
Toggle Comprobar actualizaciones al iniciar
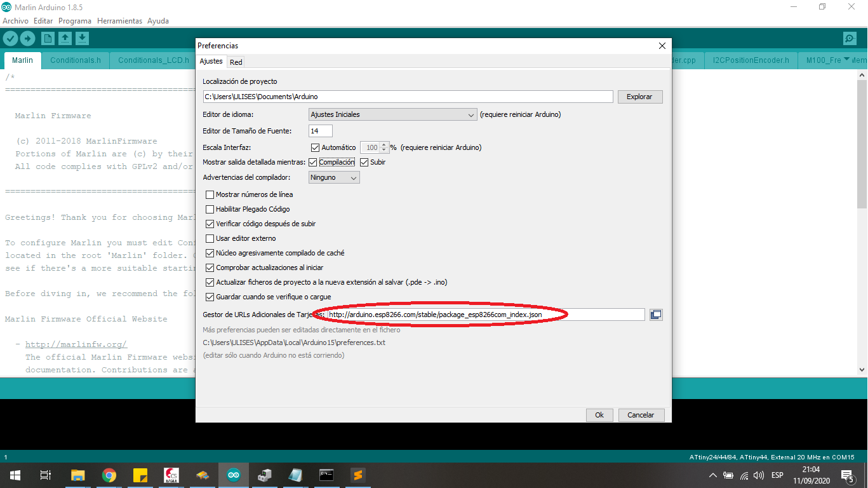[x=210, y=268]
